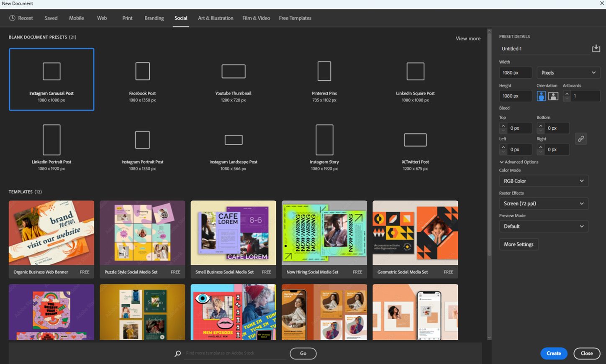Open More Settings

click(x=519, y=244)
